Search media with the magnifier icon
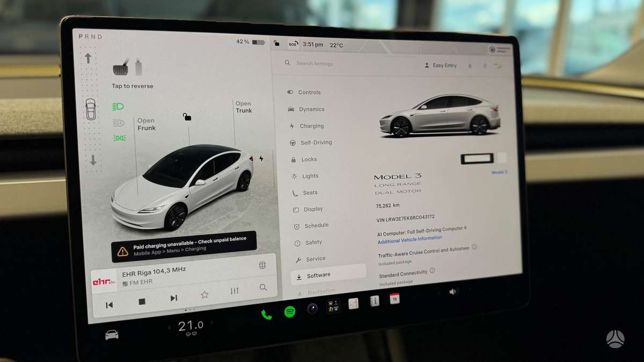Image resolution: width=644 pixels, height=362 pixels. point(263,287)
